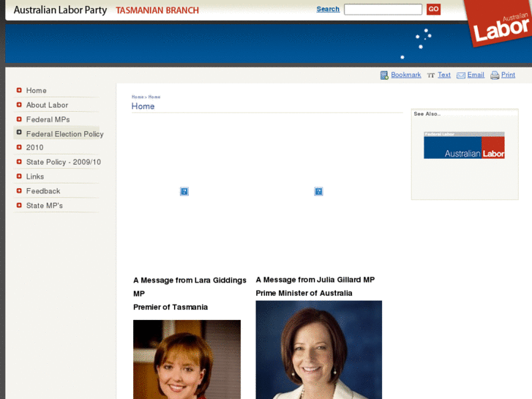Click the Text size TT icon
Screen dimensions: 532x399
click(x=431, y=75)
